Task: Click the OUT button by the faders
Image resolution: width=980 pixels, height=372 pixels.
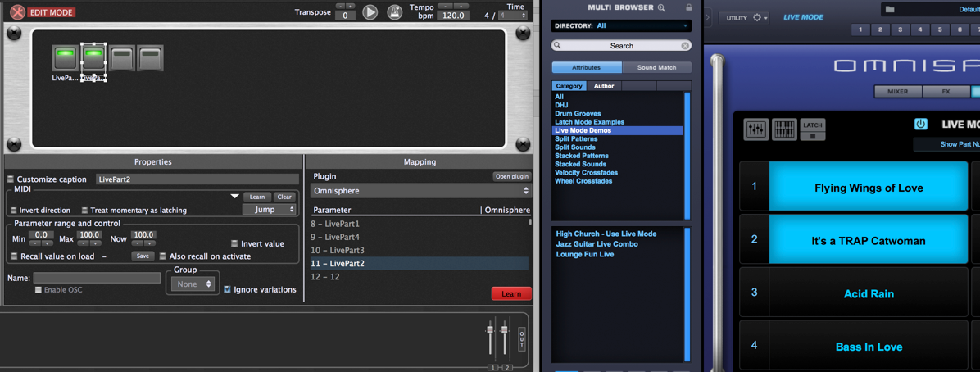Action: [522, 339]
